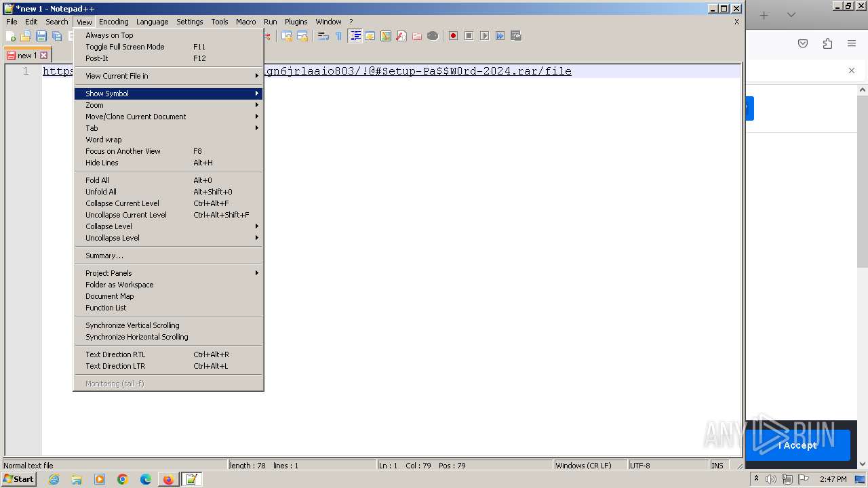Open the Plugins menu
Viewport: 868px width, 488px height.
pyautogui.click(x=296, y=22)
